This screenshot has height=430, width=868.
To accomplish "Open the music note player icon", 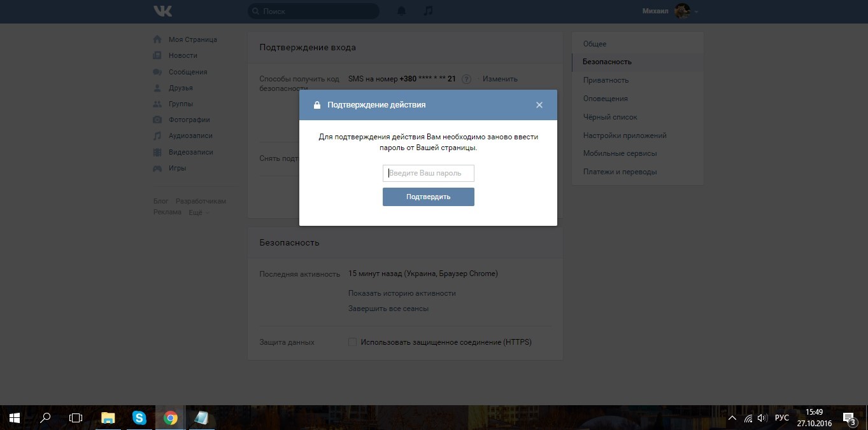I will click(429, 11).
